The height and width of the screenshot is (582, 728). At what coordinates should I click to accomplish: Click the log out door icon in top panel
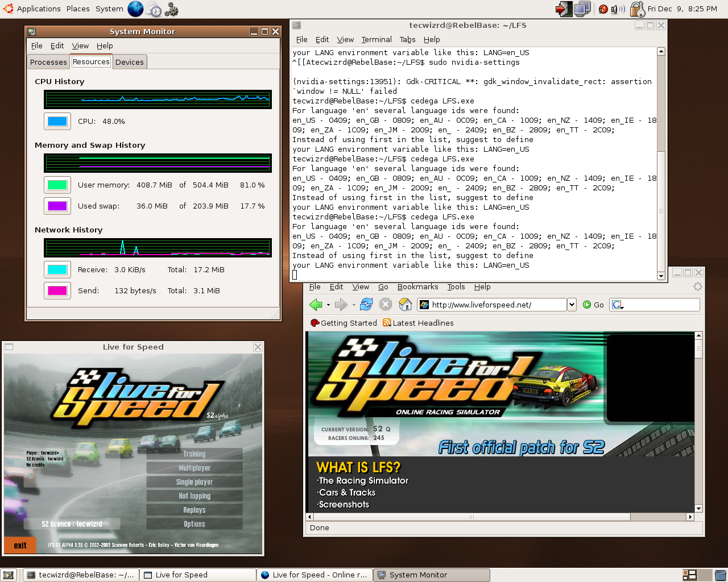(x=564, y=9)
